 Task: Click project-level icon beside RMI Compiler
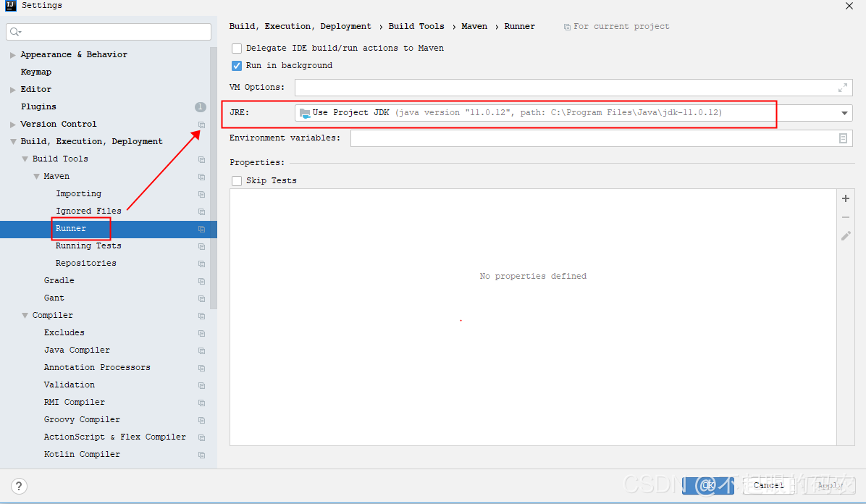[201, 403]
